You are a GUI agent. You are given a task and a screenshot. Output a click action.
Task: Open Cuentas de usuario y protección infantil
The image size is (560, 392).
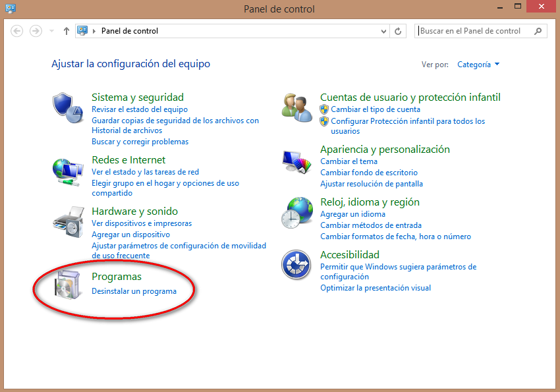coord(410,97)
